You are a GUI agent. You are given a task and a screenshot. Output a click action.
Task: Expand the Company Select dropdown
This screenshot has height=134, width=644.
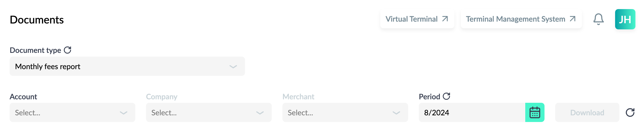point(209,112)
